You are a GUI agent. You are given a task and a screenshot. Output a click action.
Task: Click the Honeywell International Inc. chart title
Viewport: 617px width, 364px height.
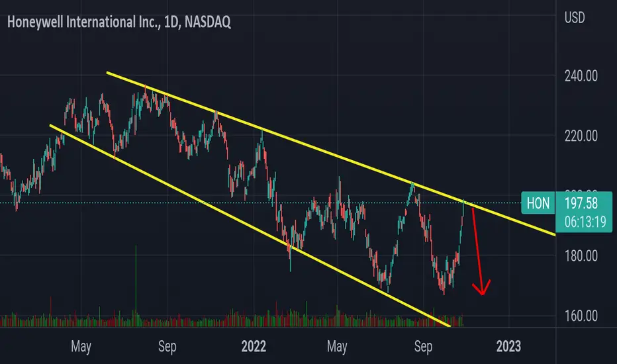[x=119, y=22]
